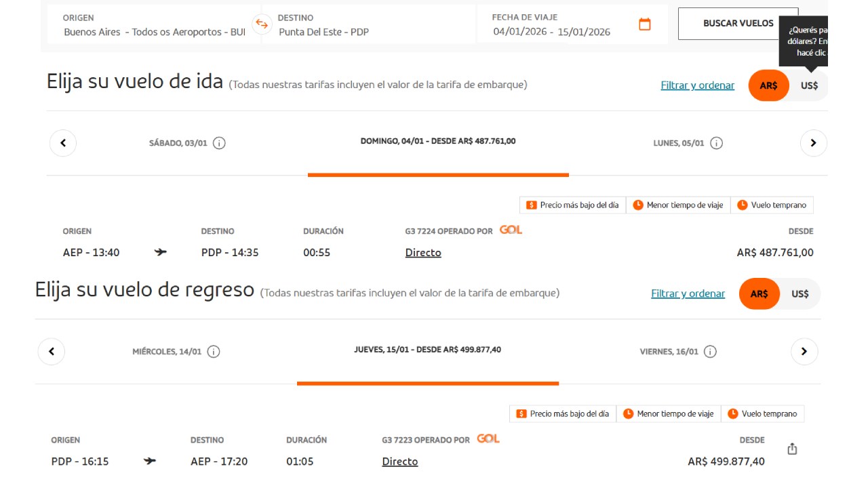Select AR$ currency for outbound flights
The image size is (868, 488).
tap(768, 85)
